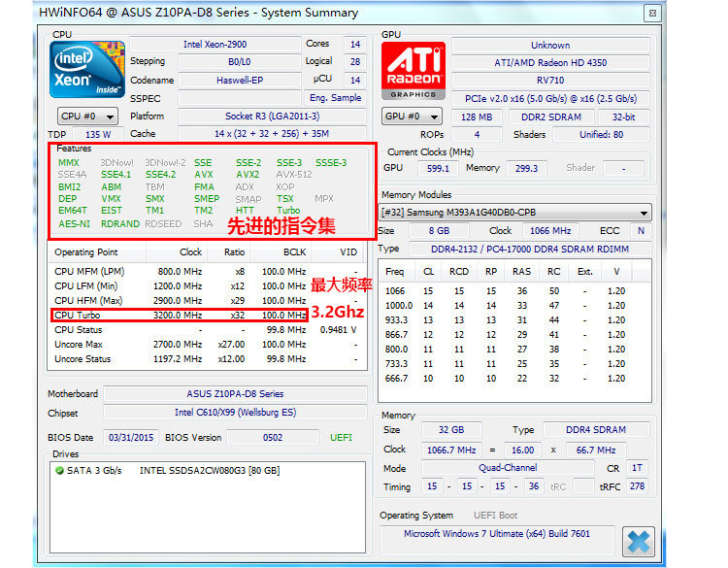
Task: Click the GPU memory clock 299.3
Action: tap(526, 168)
